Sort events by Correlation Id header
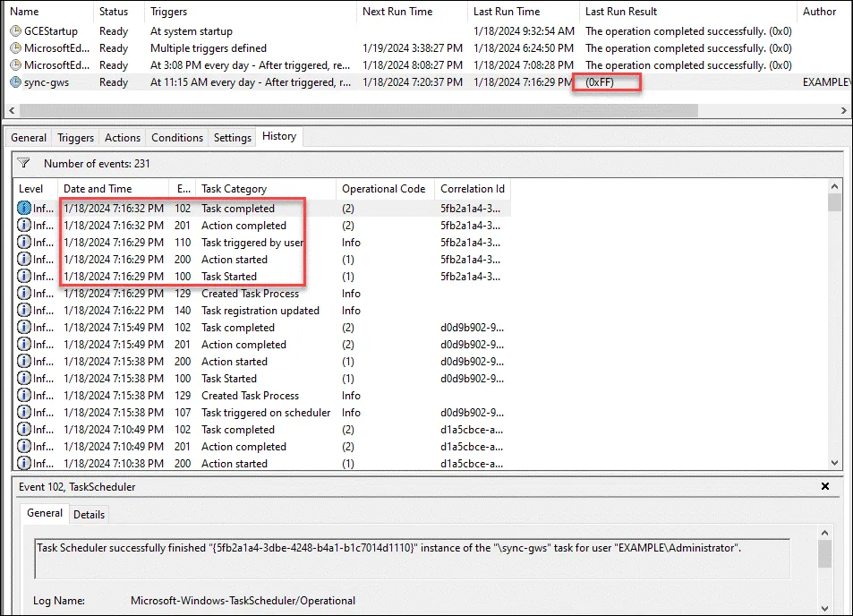Viewport: 853px width, 616px height. (473, 189)
